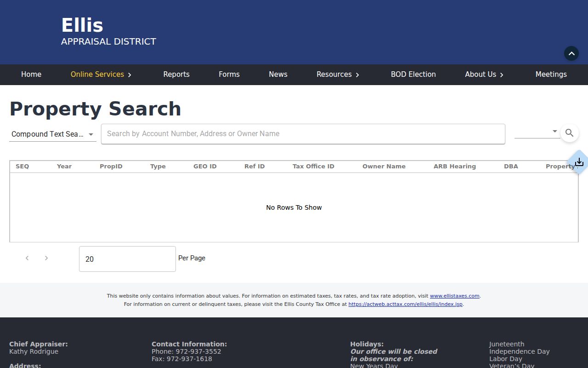Sort by the Owner Name column header
The height and width of the screenshot is (368, 588).
(384, 167)
